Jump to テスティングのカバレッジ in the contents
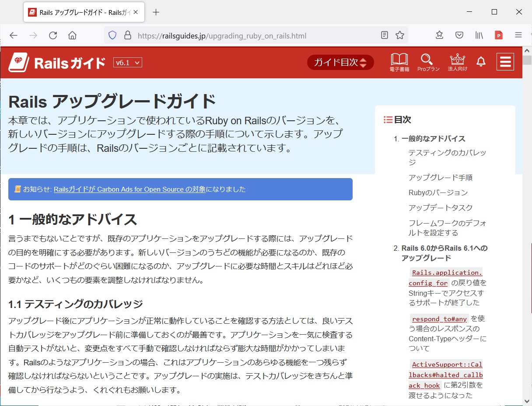 pyautogui.click(x=447, y=157)
